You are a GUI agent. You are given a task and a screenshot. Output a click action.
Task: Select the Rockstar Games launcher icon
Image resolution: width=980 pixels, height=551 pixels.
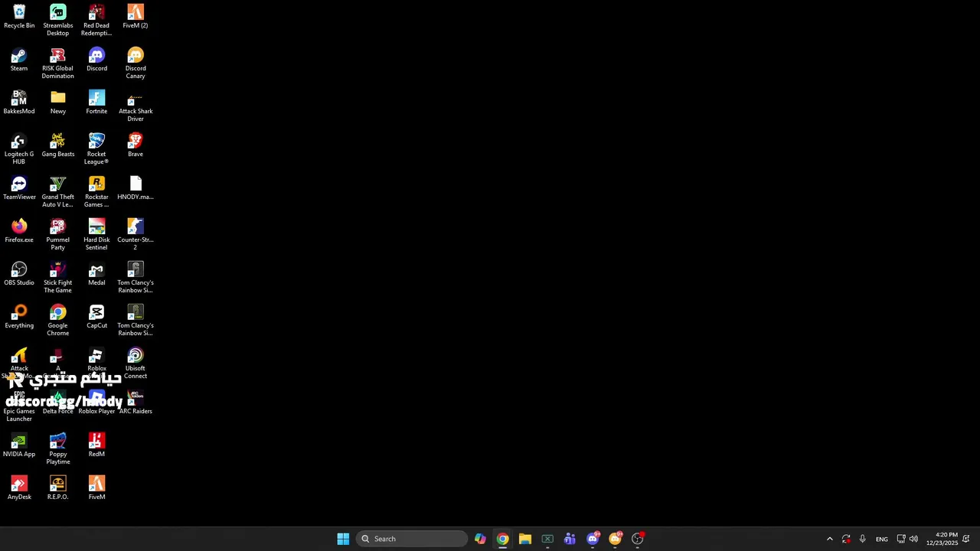pyautogui.click(x=96, y=192)
